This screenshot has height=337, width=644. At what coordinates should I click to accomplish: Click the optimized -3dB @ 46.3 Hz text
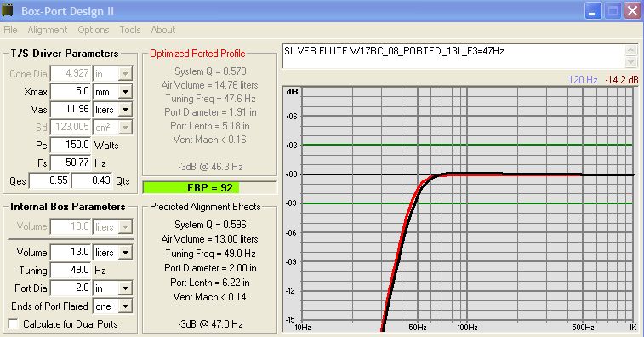coord(210,167)
